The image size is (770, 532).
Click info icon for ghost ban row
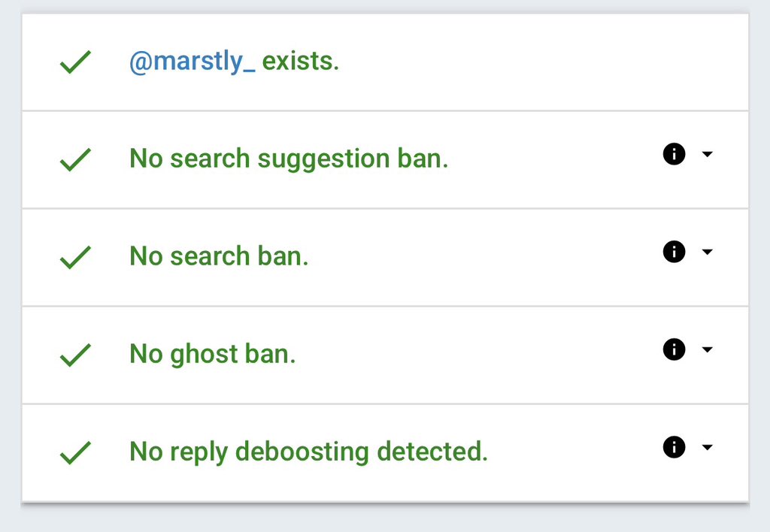(x=675, y=349)
